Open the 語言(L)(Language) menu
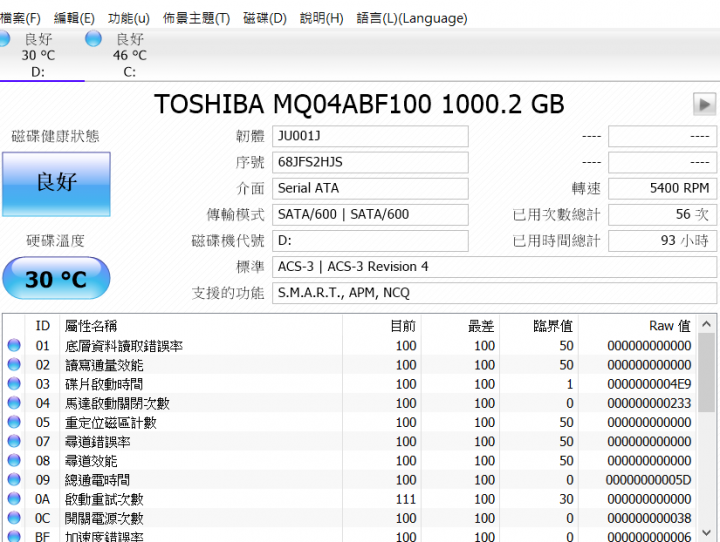The width and height of the screenshot is (720, 542). pyautogui.click(x=412, y=18)
